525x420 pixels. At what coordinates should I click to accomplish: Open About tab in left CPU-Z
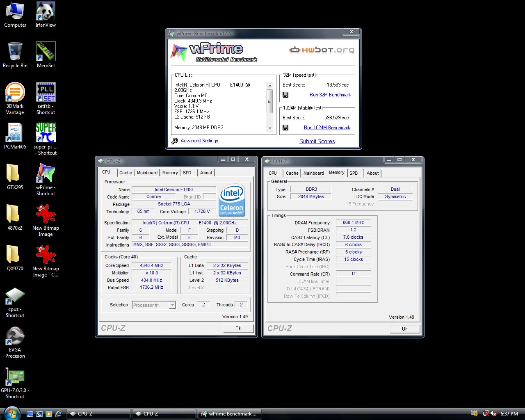[x=206, y=173]
